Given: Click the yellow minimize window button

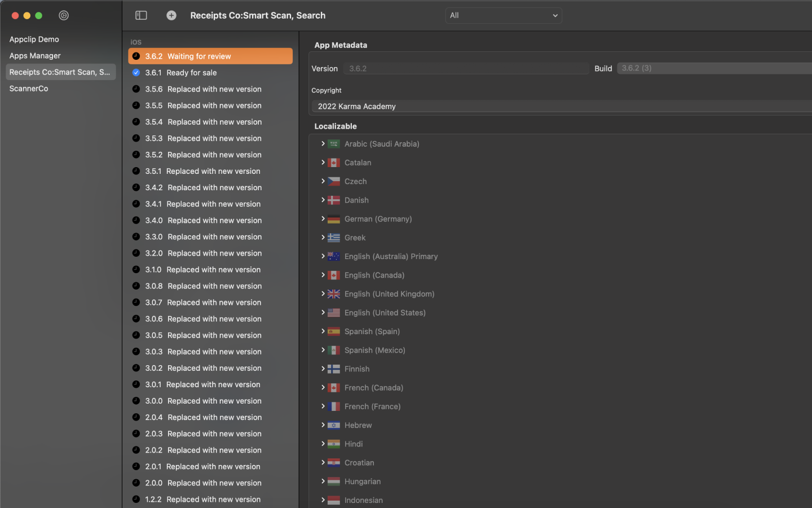Looking at the screenshot, I should coord(27,15).
